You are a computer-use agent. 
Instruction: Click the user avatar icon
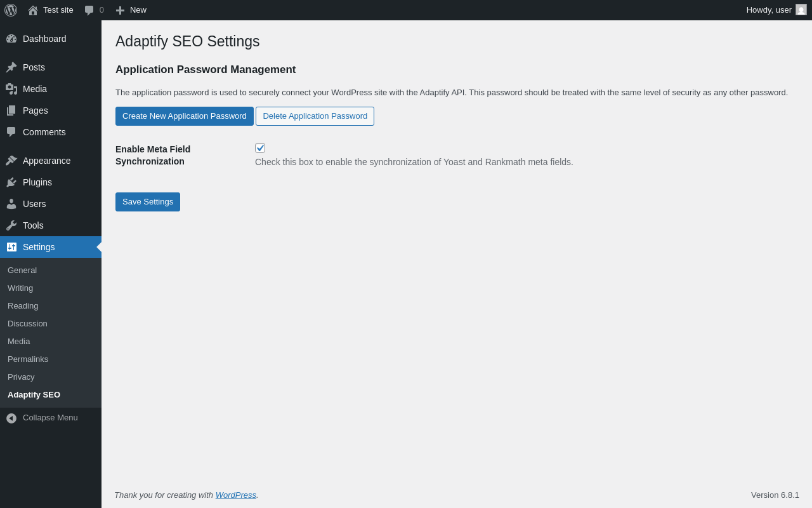tap(801, 10)
